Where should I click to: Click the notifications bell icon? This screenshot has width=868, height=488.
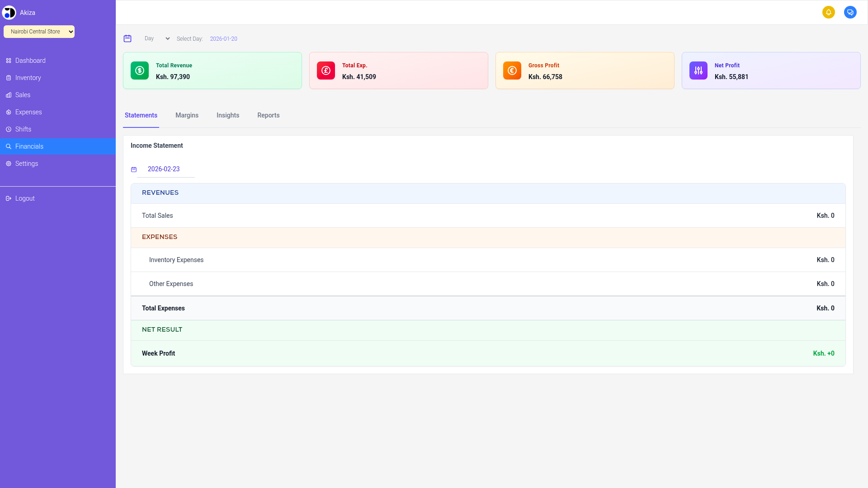829,12
